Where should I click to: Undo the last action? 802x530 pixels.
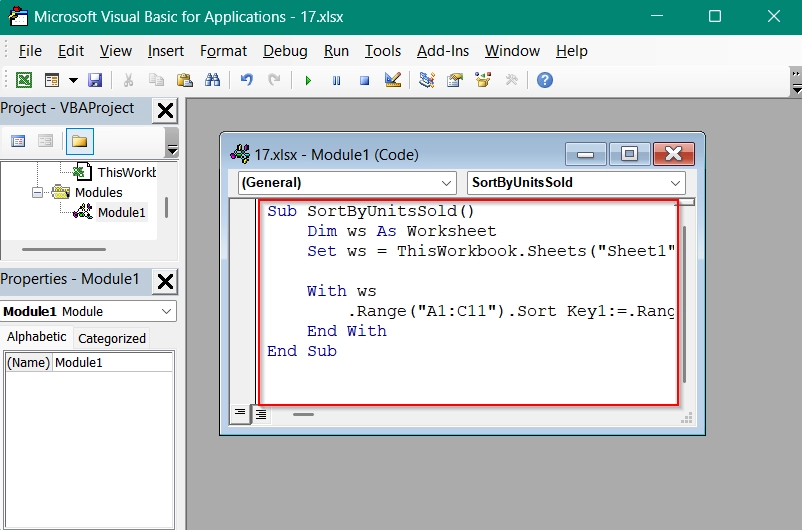pos(247,80)
